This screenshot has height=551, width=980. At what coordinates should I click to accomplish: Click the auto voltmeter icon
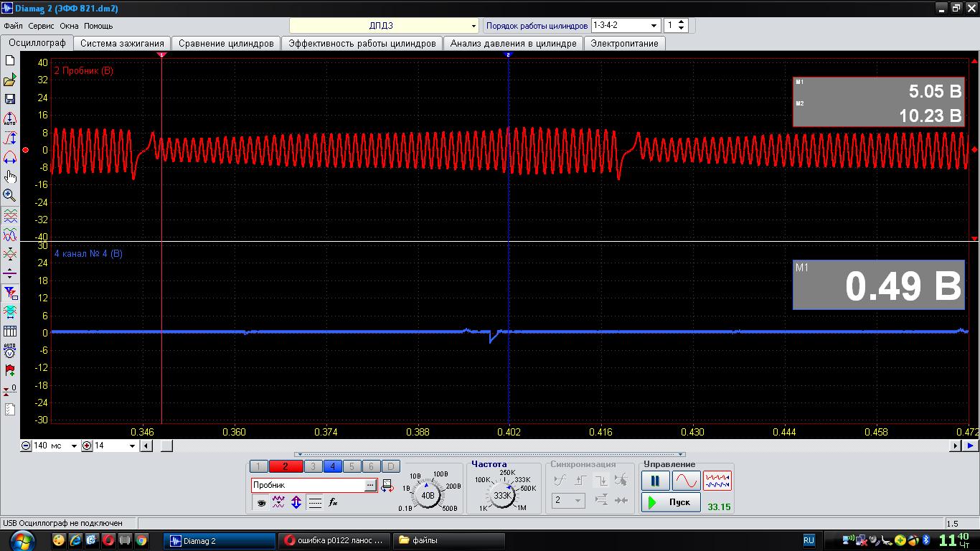[x=10, y=351]
